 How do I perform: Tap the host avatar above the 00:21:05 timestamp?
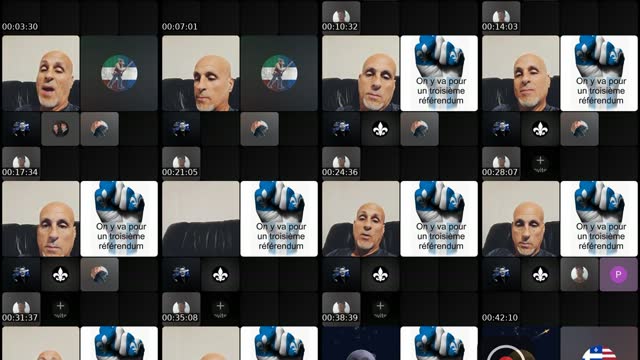tap(181, 162)
